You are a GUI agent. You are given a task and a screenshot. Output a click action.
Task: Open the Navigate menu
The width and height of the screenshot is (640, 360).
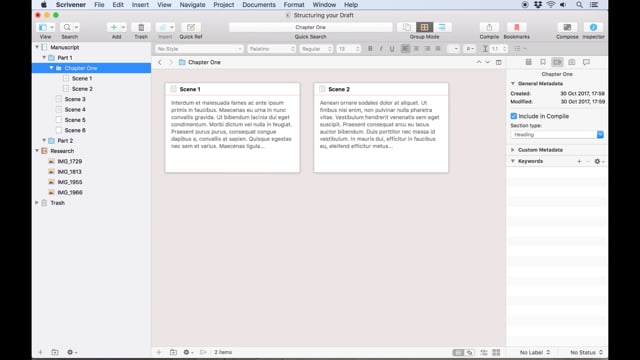click(x=192, y=5)
